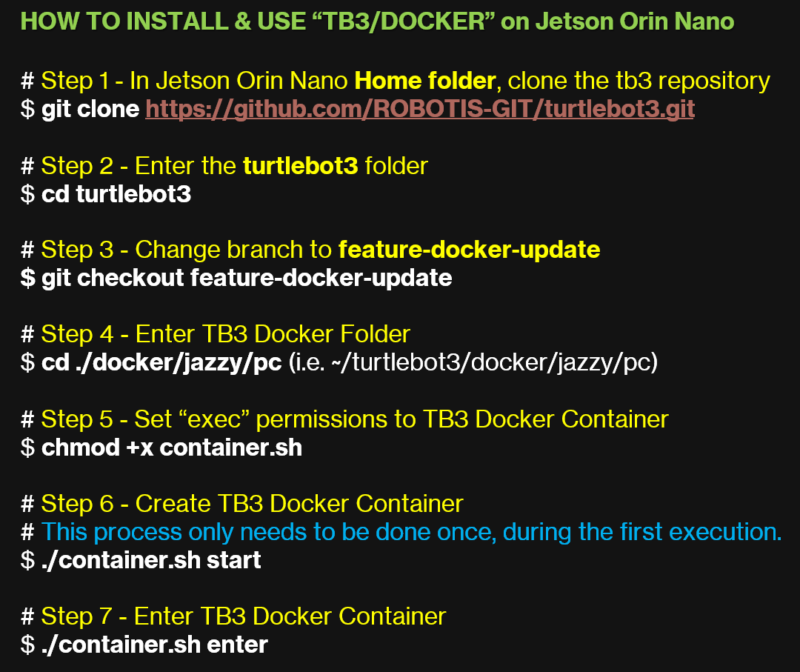The height and width of the screenshot is (672, 800).
Task: Select the "git clone" command text
Action: coord(90,110)
